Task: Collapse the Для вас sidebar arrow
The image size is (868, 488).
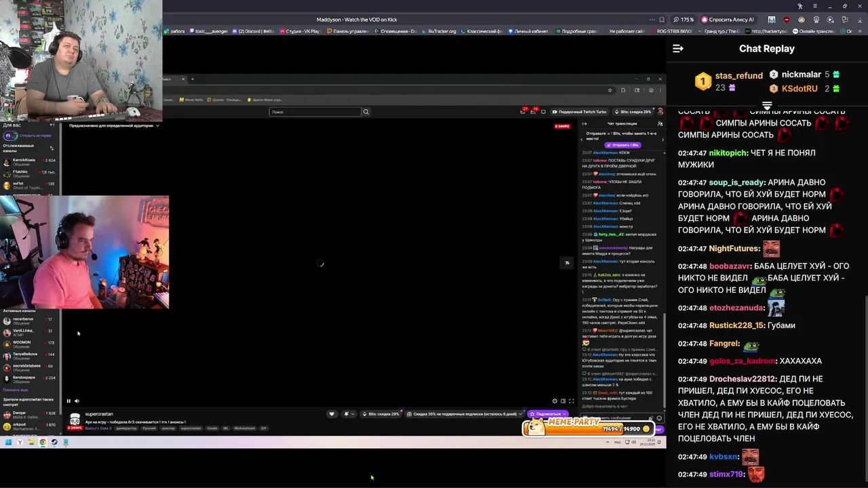Action: [x=52, y=125]
